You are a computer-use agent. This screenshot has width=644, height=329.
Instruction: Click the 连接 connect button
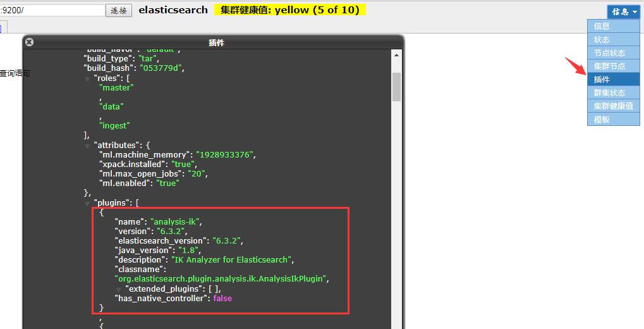pyautogui.click(x=119, y=10)
